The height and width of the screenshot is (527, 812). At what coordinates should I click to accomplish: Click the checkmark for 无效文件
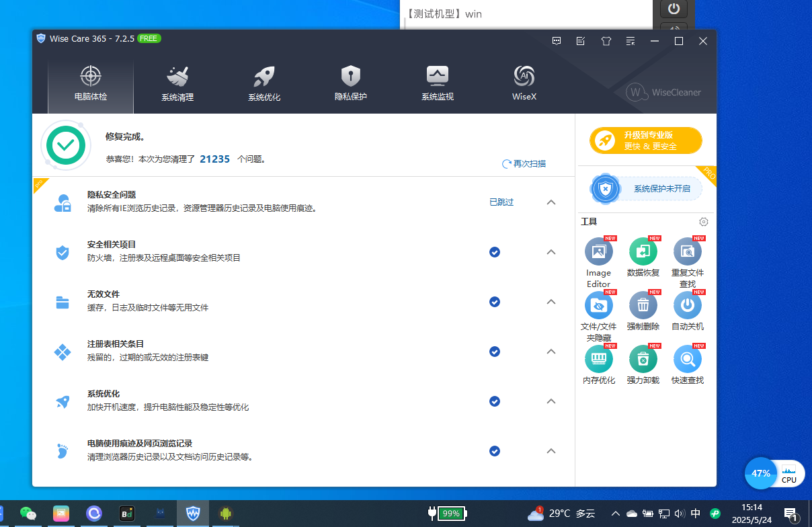click(495, 302)
